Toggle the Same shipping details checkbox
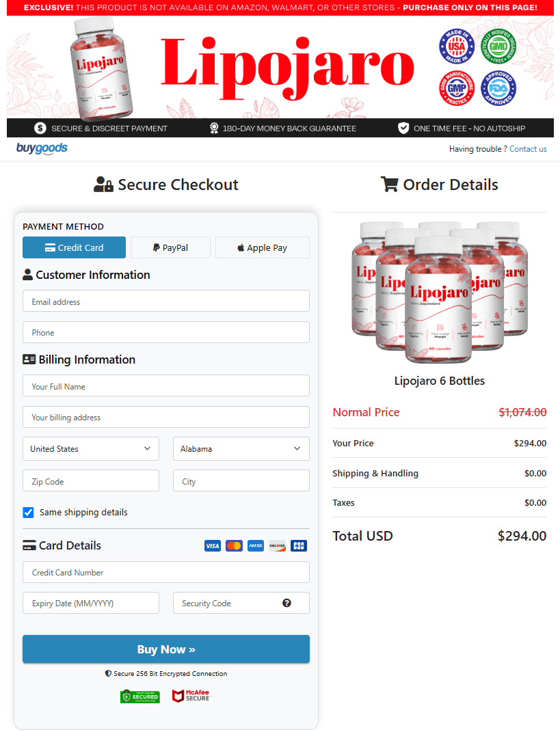 point(29,512)
